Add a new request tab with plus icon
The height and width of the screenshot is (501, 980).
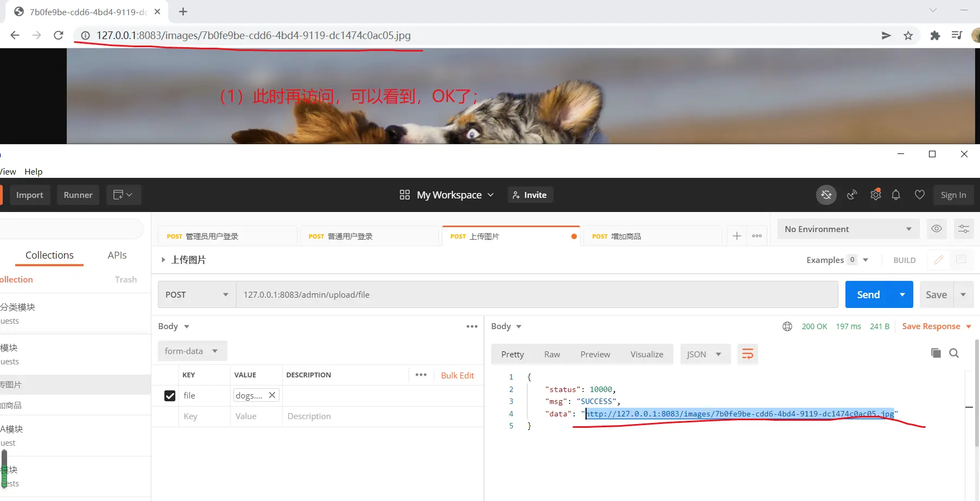click(x=736, y=236)
